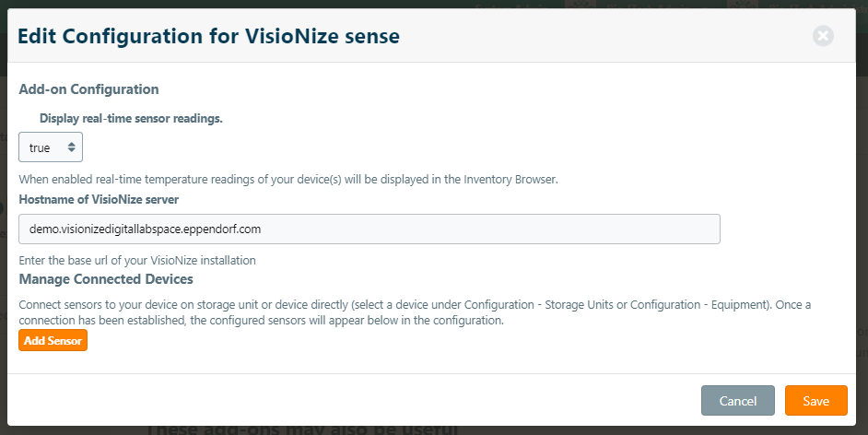Select the 'Add-on Configuration' heading
This screenshot has width=868, height=435.
click(x=88, y=89)
